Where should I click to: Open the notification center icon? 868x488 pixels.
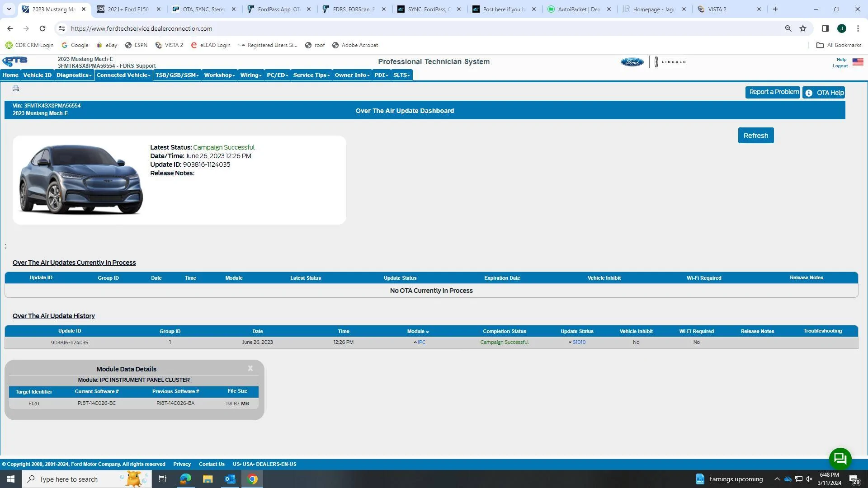(x=854, y=479)
